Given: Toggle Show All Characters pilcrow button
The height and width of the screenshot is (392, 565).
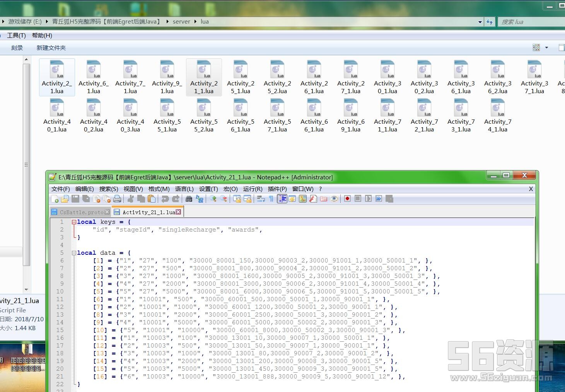Looking at the screenshot, I should (x=271, y=199).
